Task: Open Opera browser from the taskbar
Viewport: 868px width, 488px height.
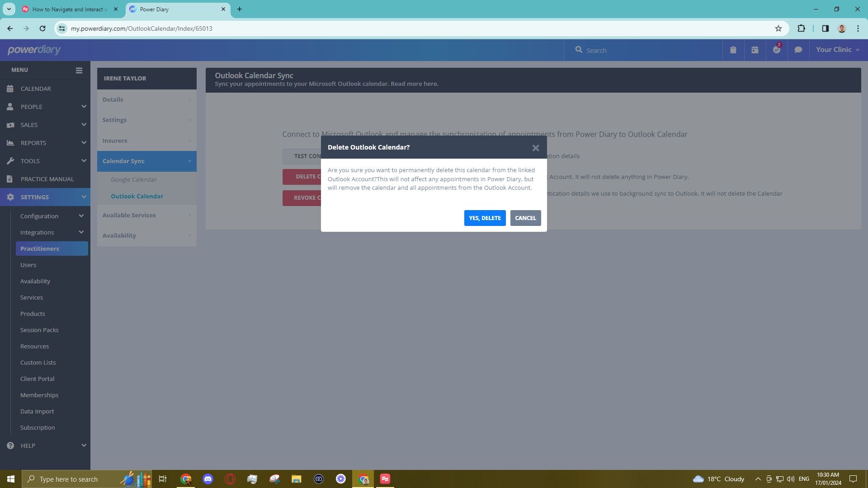Action: [230, 479]
